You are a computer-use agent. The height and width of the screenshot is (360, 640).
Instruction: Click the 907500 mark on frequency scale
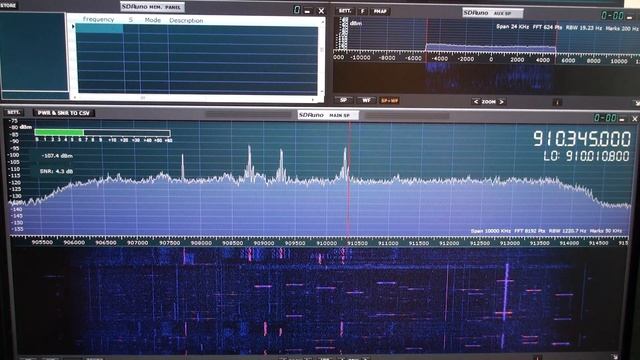(x=169, y=243)
